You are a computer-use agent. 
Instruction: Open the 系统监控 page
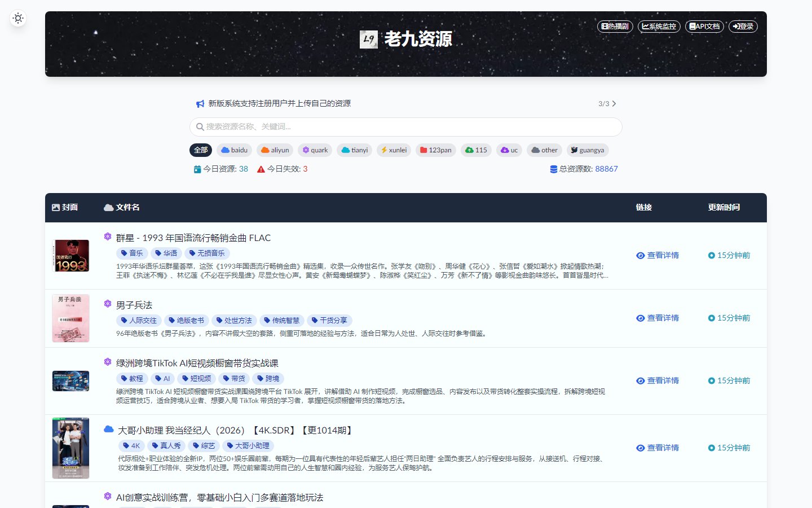coord(659,26)
